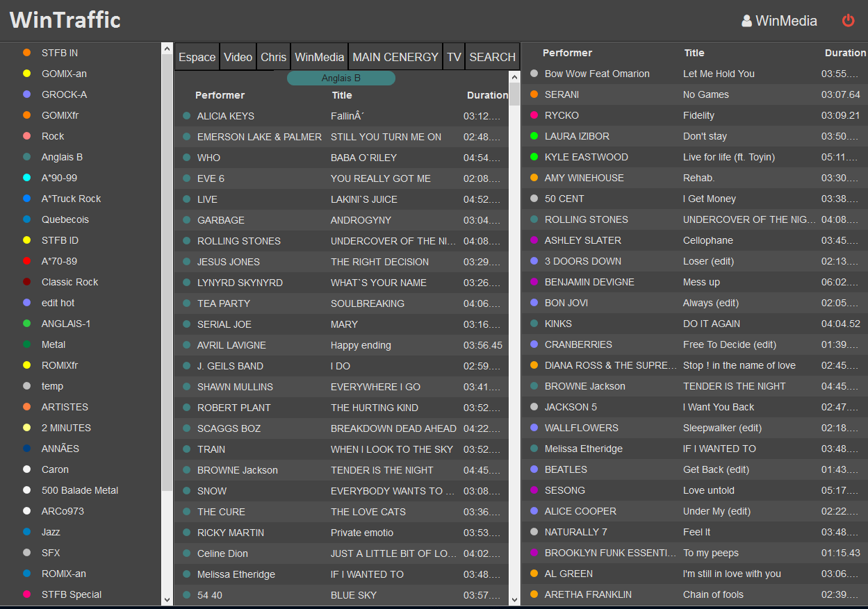Click the orange dot beside STFB IN
The height and width of the screenshot is (609, 868).
pyautogui.click(x=27, y=53)
